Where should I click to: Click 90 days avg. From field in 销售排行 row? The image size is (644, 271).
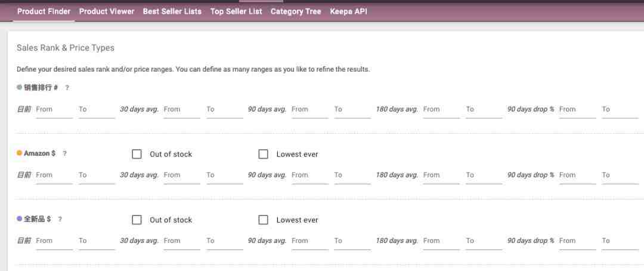tap(310, 110)
